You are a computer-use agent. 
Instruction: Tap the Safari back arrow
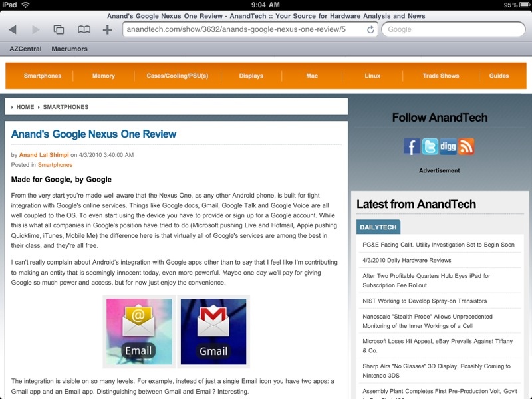click(13, 29)
